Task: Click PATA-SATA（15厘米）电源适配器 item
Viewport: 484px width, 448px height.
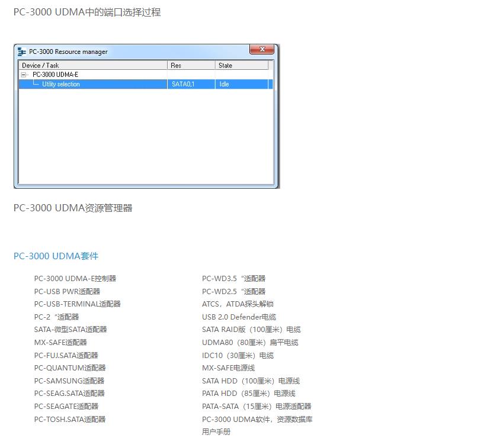Action: click(x=257, y=407)
